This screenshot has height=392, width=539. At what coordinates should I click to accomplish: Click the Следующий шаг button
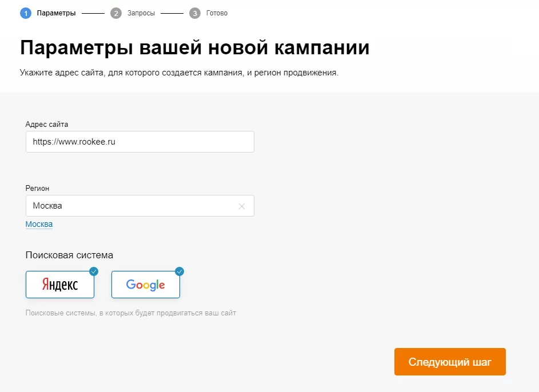[x=450, y=362]
